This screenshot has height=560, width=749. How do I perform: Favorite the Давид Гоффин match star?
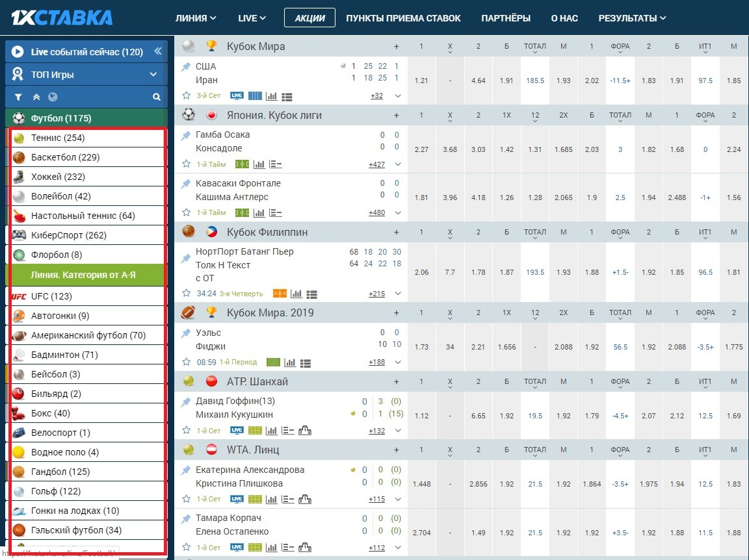(187, 430)
